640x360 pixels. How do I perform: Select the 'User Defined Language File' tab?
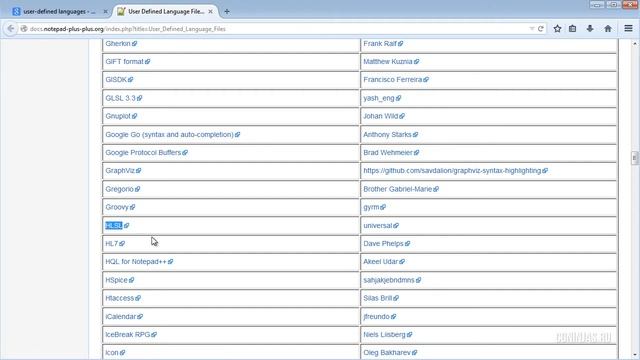tap(165, 11)
